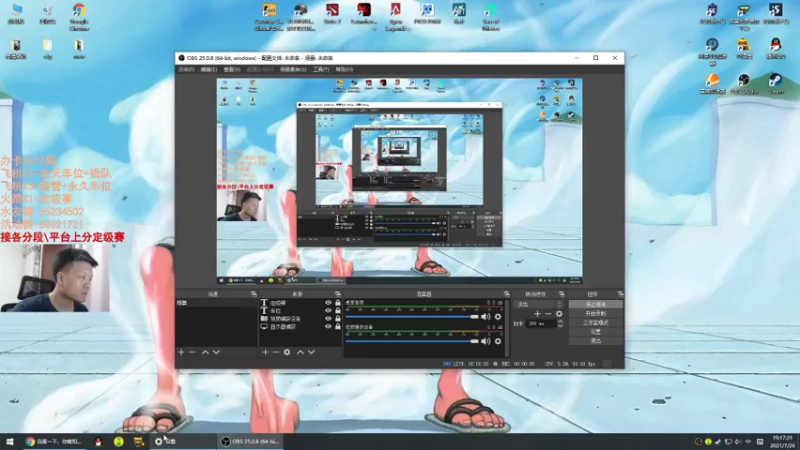Move the selected source up
This screenshot has width=800, height=450.
pyautogui.click(x=300, y=352)
